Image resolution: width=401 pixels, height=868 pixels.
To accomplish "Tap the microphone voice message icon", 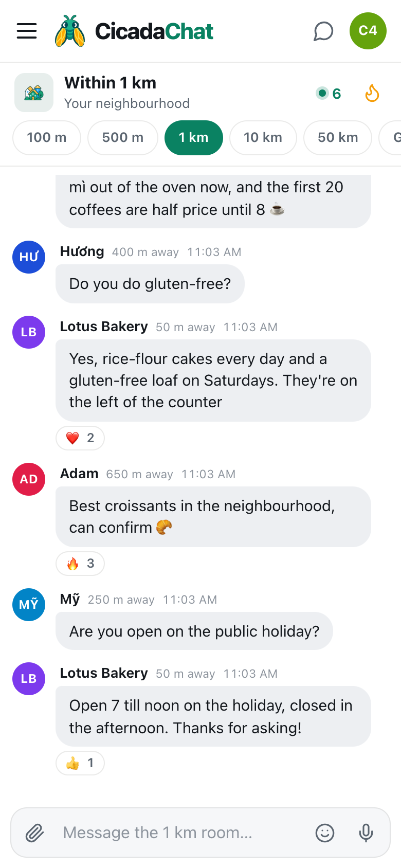I will (366, 833).
